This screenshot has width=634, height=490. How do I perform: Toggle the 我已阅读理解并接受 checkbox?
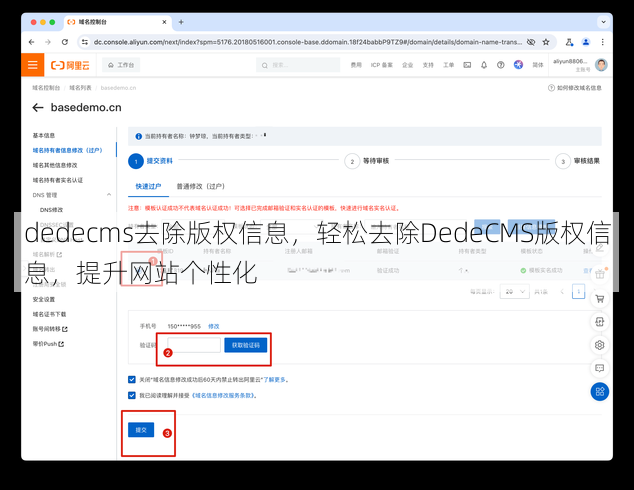click(x=132, y=395)
